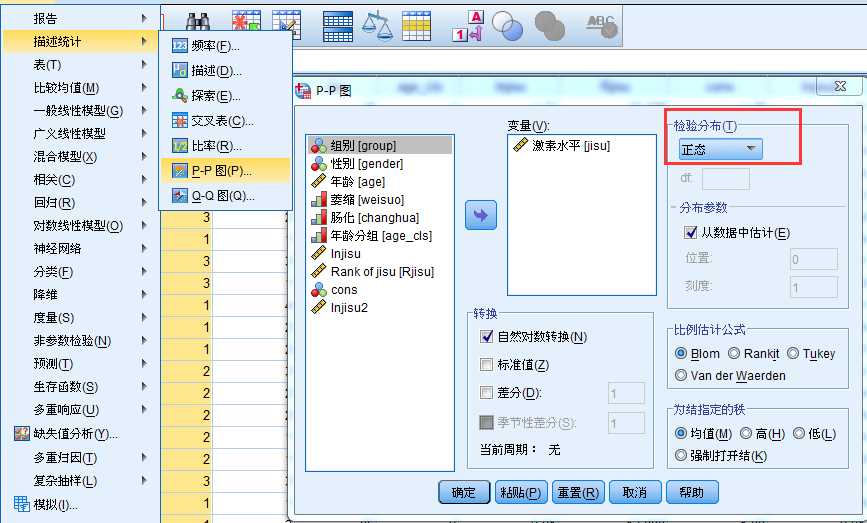Click the Insert Variable toolbar icon
This screenshot has height=523, width=867.
(x=286, y=23)
